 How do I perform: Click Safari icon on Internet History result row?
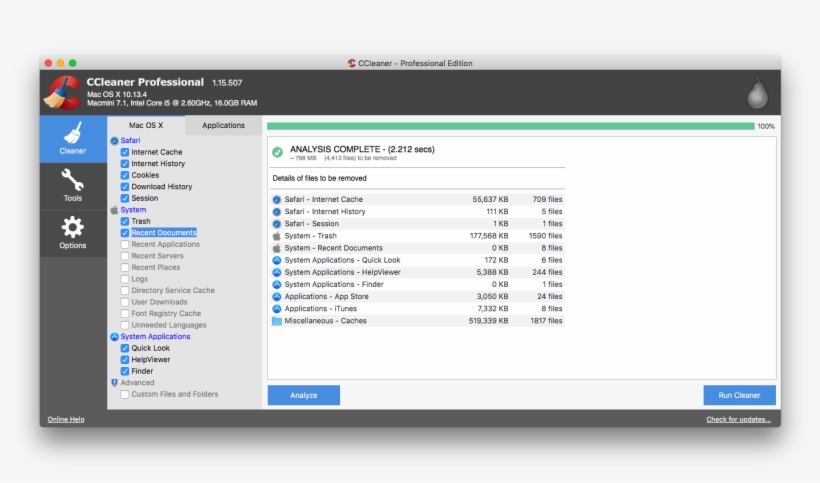click(x=277, y=212)
